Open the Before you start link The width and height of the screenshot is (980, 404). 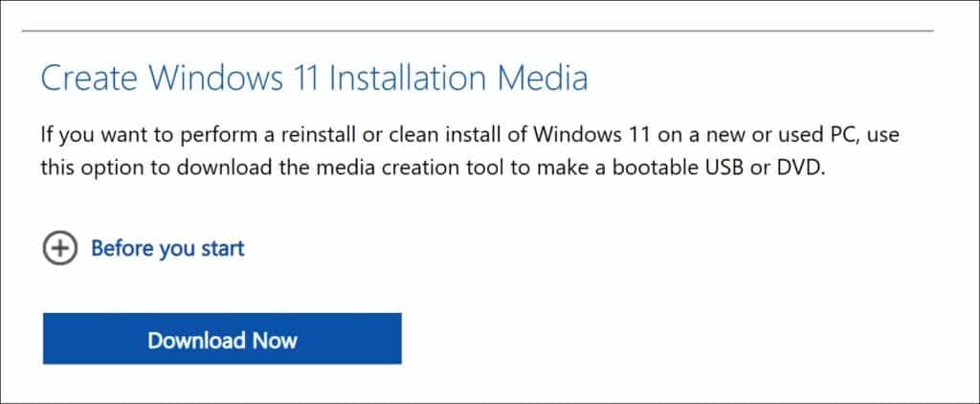[167, 249]
